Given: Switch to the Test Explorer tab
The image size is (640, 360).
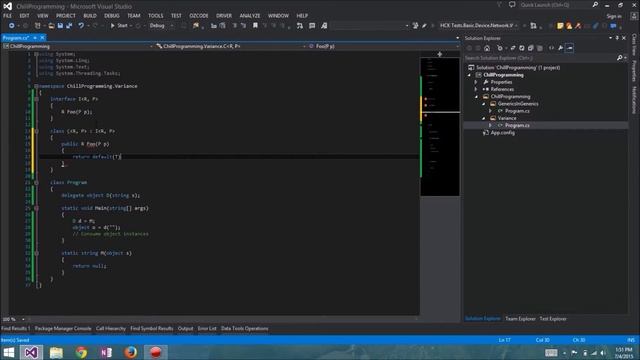Looking at the screenshot, I should [x=553, y=319].
